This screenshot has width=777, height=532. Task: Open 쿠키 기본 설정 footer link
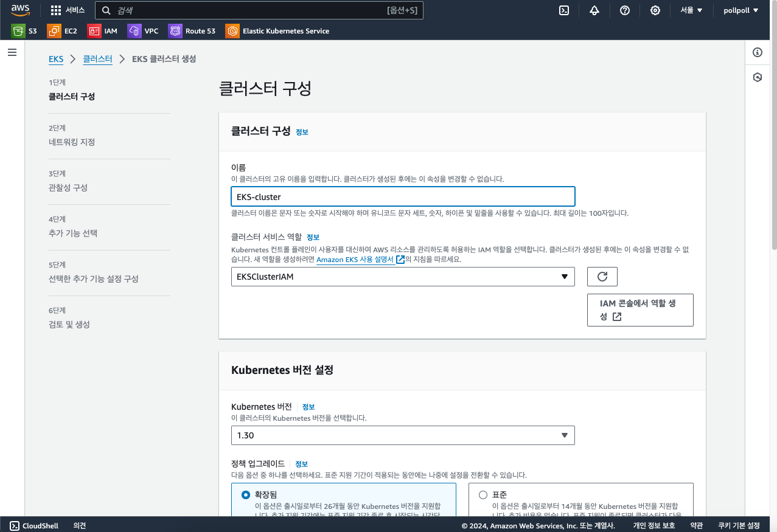739,526
